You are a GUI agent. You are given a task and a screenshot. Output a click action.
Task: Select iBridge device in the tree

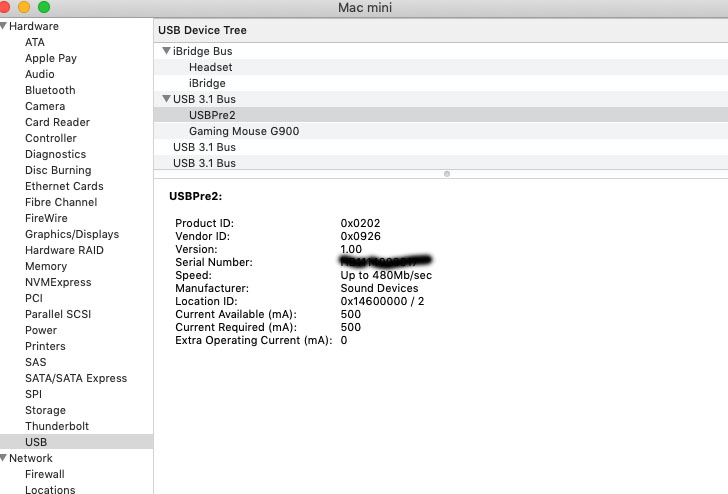(x=207, y=83)
